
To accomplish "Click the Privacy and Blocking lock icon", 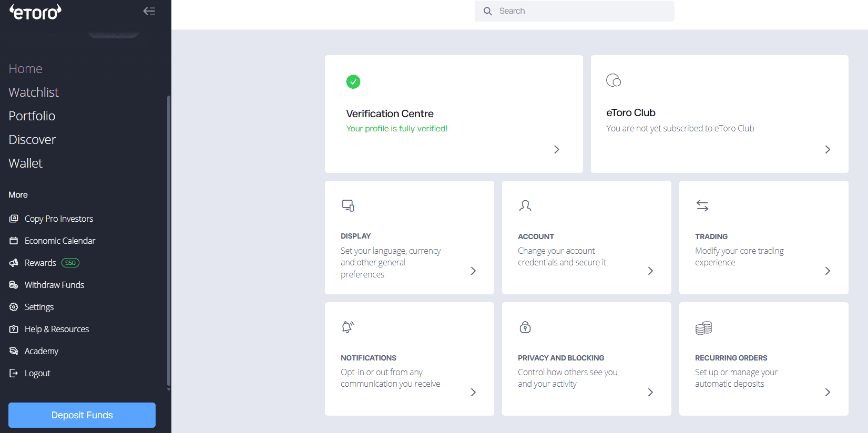I will 525,327.
